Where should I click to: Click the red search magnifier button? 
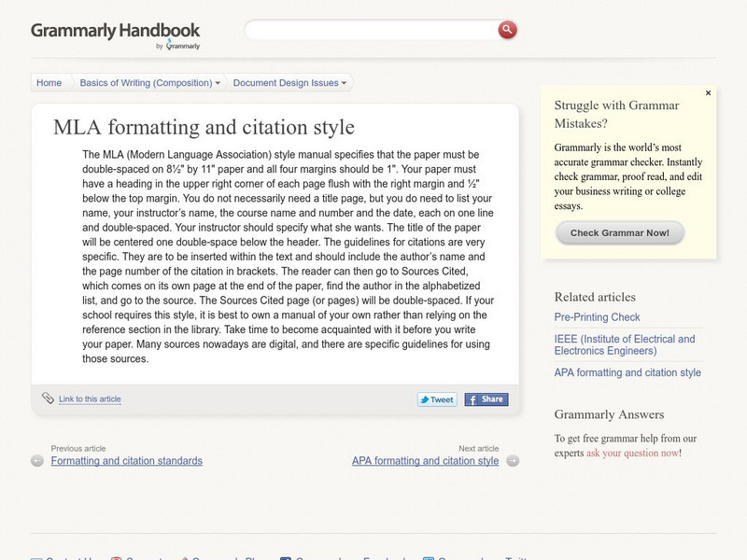pyautogui.click(x=507, y=30)
